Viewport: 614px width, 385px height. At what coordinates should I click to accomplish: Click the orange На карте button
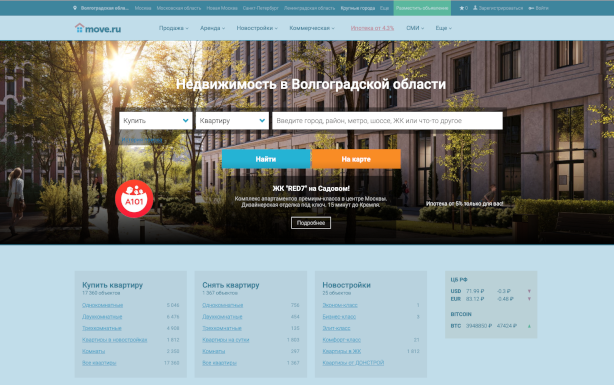[356, 159]
